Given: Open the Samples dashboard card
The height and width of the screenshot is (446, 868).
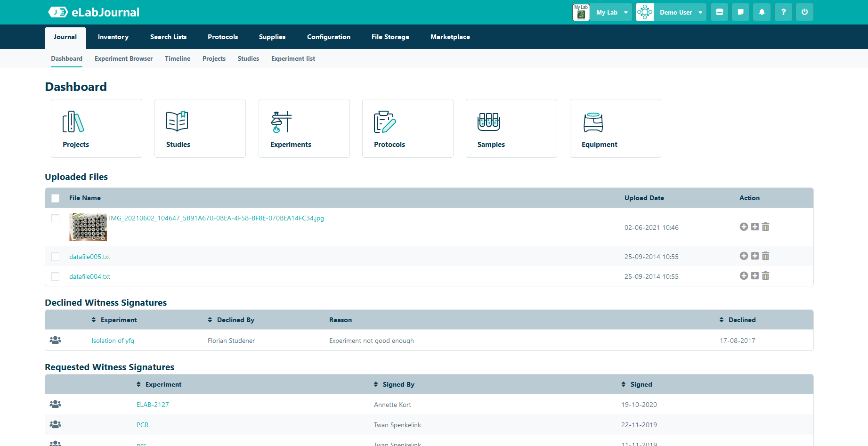Looking at the screenshot, I should pyautogui.click(x=511, y=128).
